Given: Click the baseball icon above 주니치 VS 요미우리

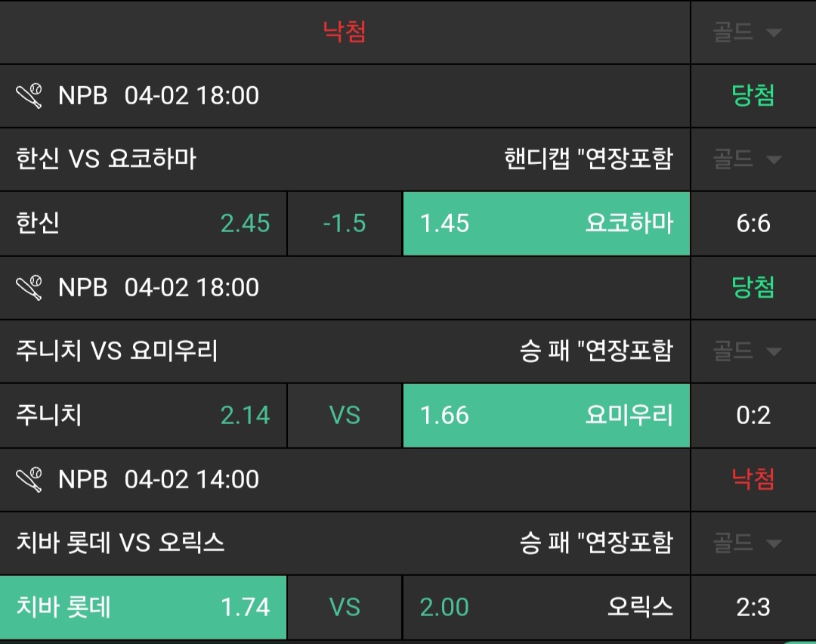Looking at the screenshot, I should click(x=29, y=288).
